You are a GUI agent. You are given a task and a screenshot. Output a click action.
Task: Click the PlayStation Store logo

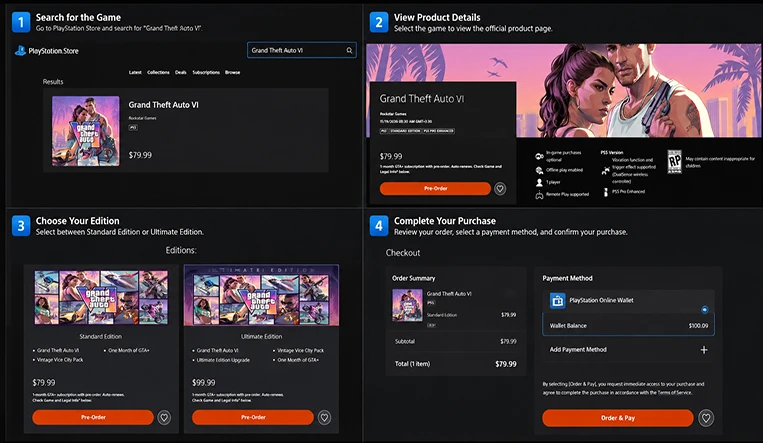[x=46, y=51]
